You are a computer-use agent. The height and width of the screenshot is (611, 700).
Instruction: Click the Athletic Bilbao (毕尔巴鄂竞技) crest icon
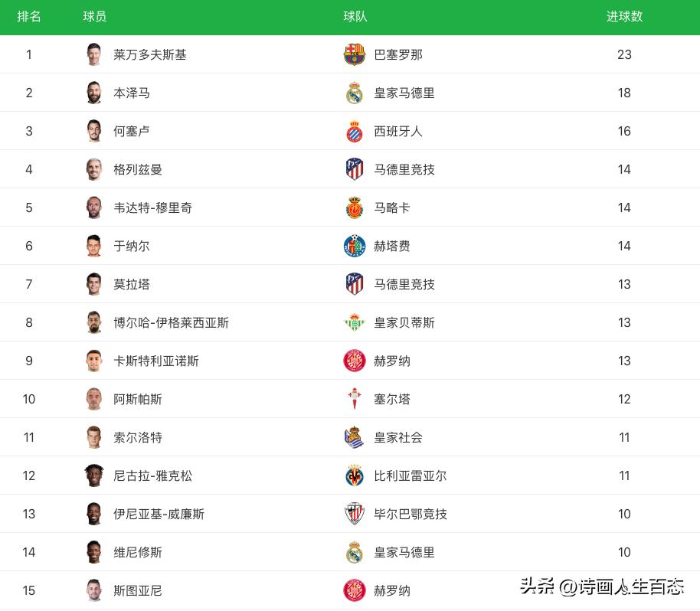coord(355,514)
